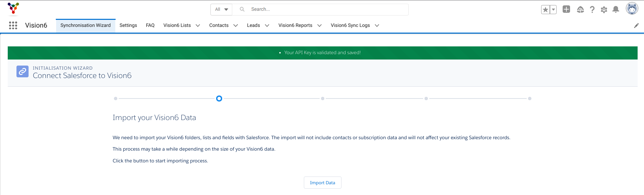The height and width of the screenshot is (195, 644).
Task: Open the Leads tab
Action: pyautogui.click(x=253, y=26)
